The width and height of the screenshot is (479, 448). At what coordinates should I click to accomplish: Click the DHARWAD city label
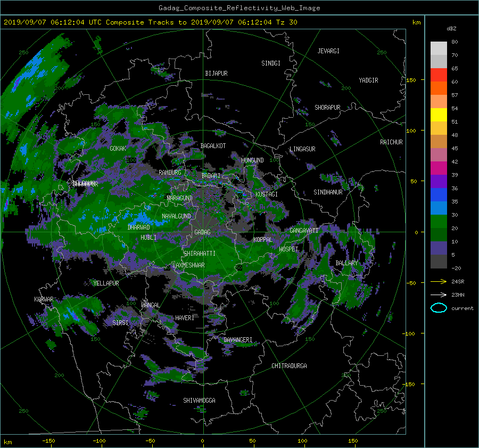point(139,227)
